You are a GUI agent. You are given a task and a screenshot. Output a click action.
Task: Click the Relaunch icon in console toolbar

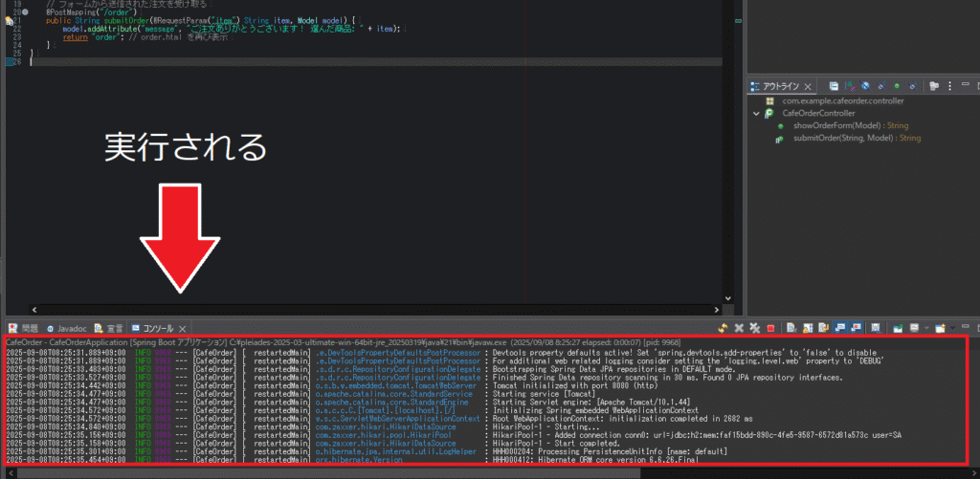tap(724, 328)
